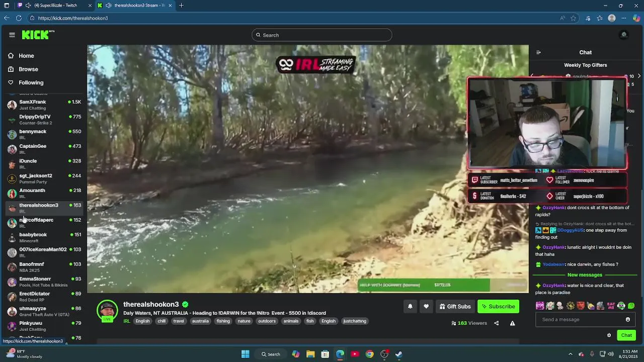Jump to New messages in chat

point(585,275)
